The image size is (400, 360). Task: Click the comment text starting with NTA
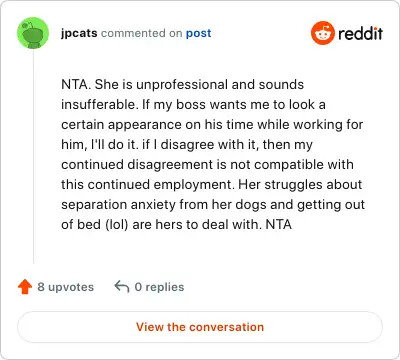click(213, 154)
